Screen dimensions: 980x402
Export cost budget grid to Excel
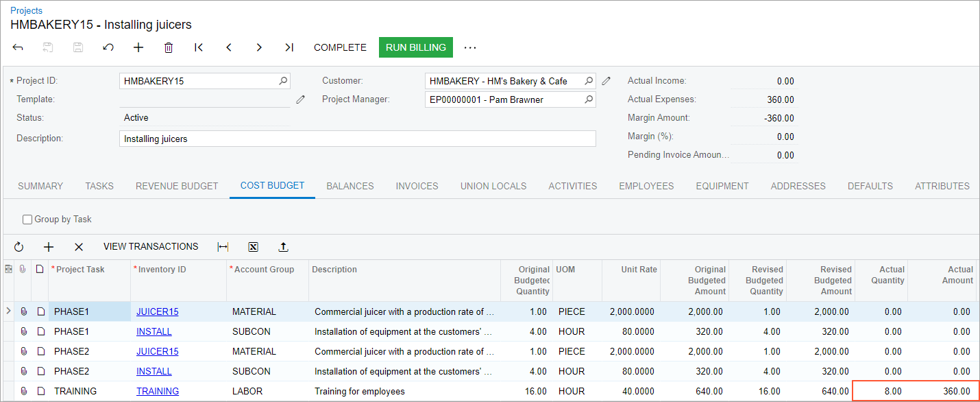pos(253,247)
